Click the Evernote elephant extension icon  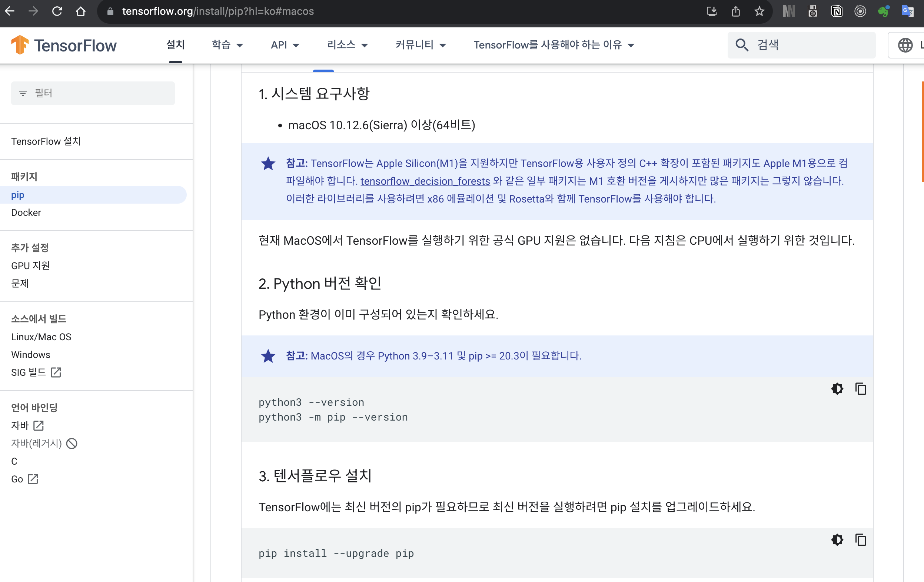click(883, 11)
